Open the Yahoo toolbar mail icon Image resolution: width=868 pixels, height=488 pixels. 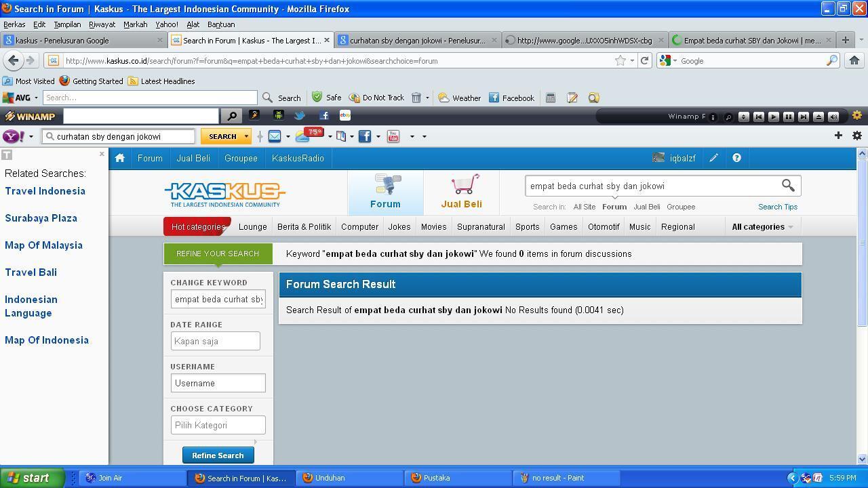pos(275,136)
